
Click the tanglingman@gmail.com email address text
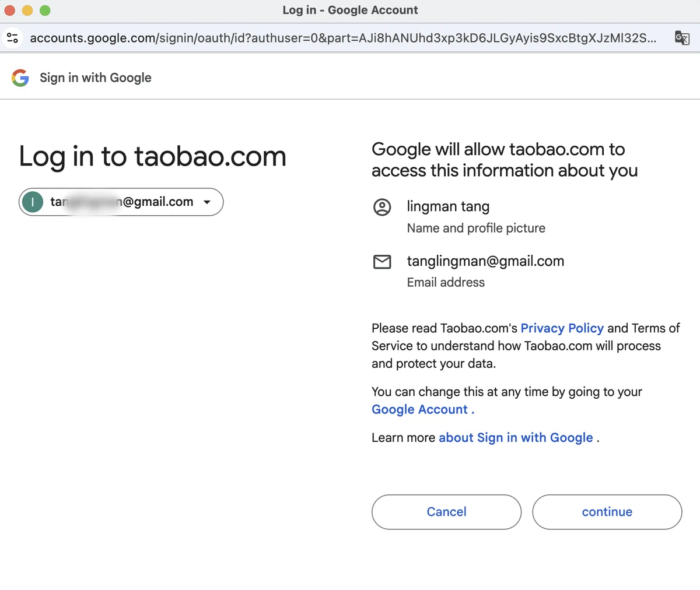tap(485, 261)
